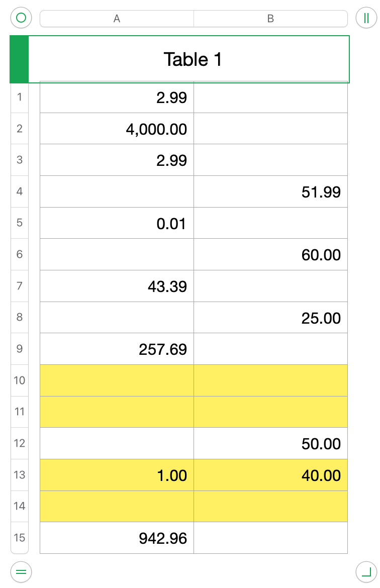Select column B header
This screenshot has width=380, height=588.
270,19
